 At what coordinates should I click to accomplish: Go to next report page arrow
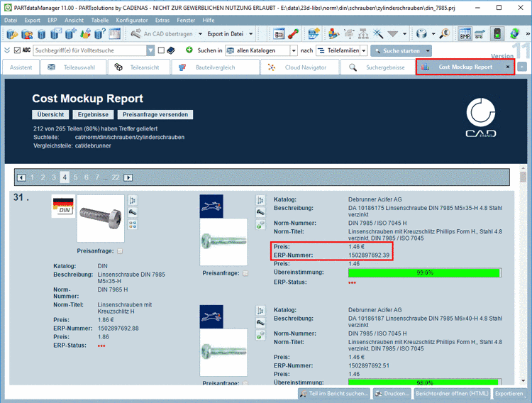point(128,177)
